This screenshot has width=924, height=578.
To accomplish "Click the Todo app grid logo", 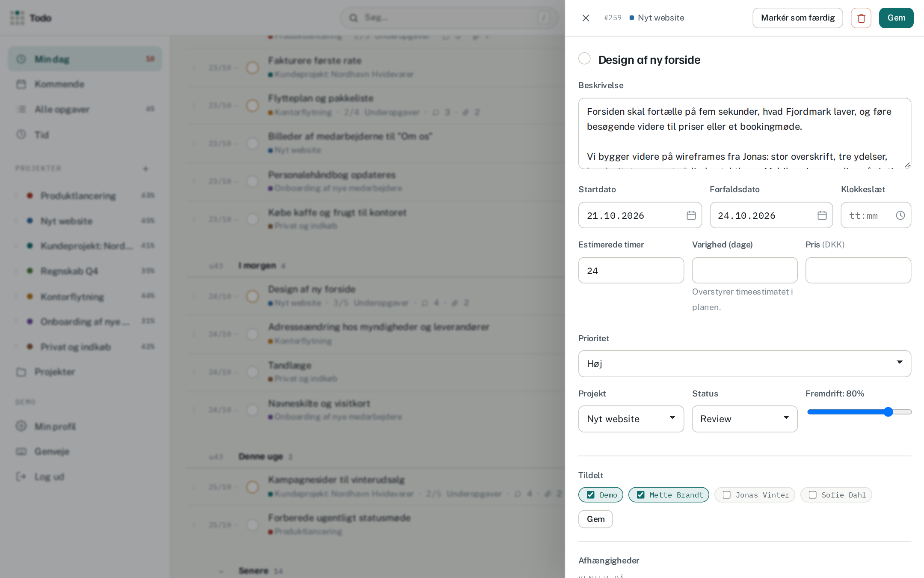I will [x=17, y=18].
